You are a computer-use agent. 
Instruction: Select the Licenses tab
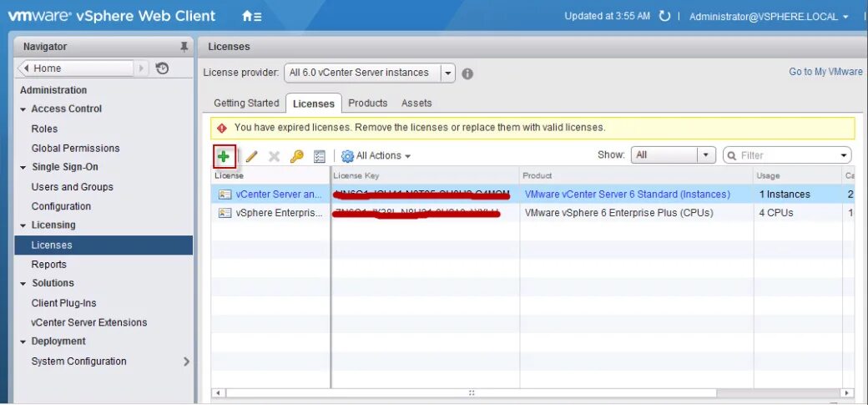[x=313, y=104]
